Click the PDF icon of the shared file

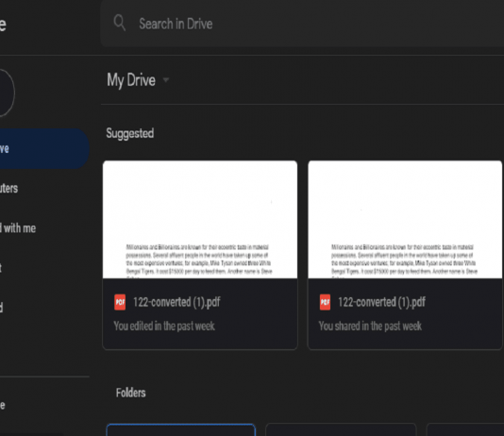(325, 302)
